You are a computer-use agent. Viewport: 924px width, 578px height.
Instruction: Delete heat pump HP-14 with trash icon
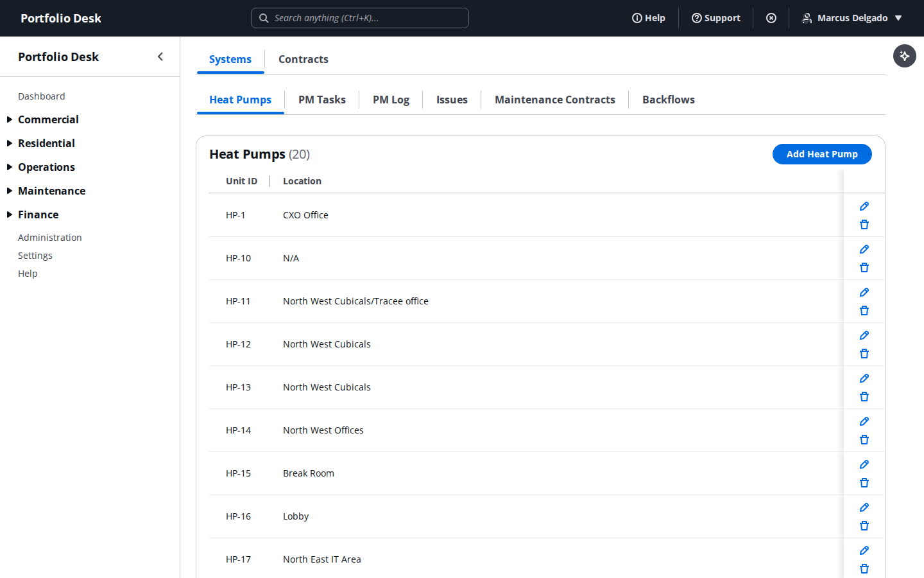click(864, 440)
